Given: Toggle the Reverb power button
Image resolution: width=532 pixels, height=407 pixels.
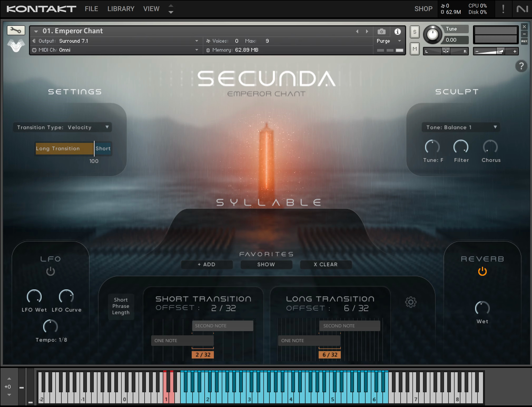Looking at the screenshot, I should (x=482, y=271).
